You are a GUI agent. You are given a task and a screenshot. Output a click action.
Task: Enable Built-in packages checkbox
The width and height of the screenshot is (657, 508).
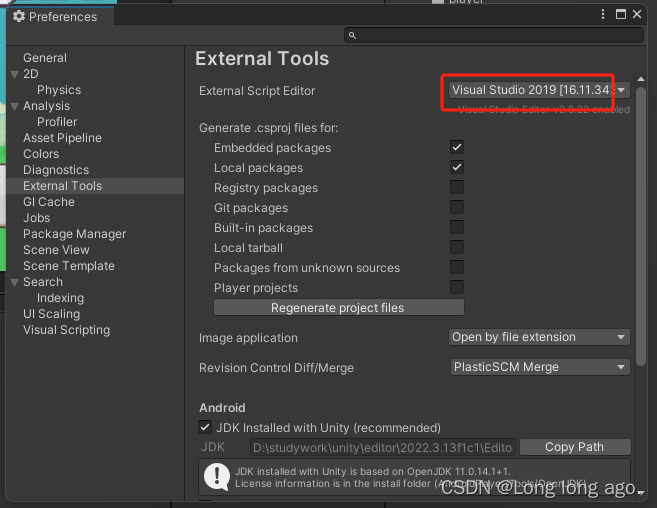[x=457, y=227]
